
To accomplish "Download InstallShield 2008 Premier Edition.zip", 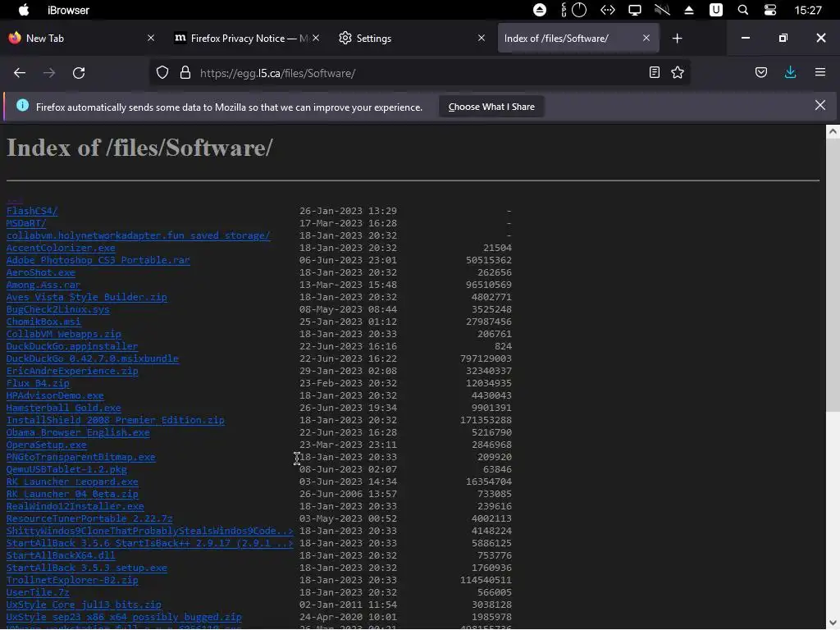I will coord(116,421).
